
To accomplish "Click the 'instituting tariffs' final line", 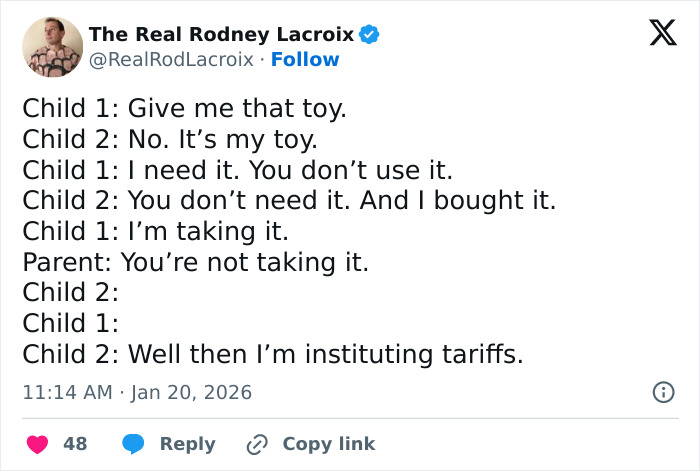I will coord(273,355).
